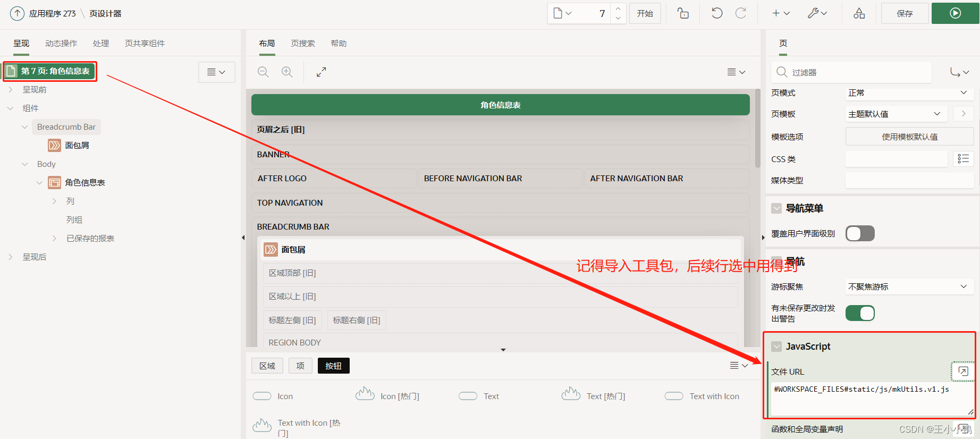Screen dimensions: 980x439
Task: Select the 列组 tree item
Action: pos(74,220)
